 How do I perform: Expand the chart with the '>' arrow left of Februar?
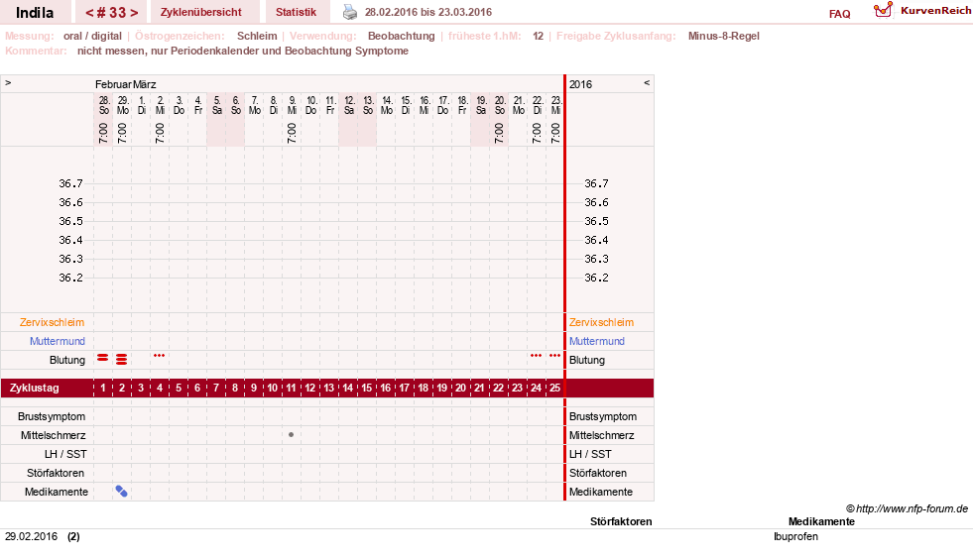pyautogui.click(x=8, y=82)
